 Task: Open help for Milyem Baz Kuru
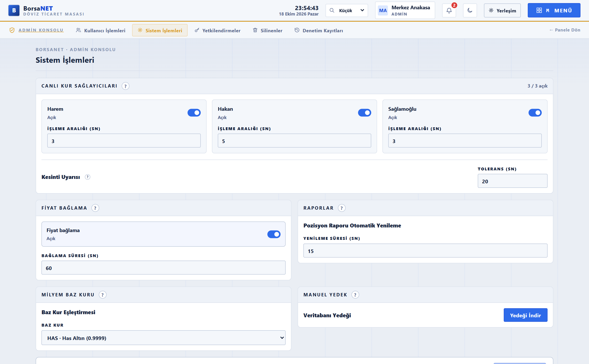point(103,295)
